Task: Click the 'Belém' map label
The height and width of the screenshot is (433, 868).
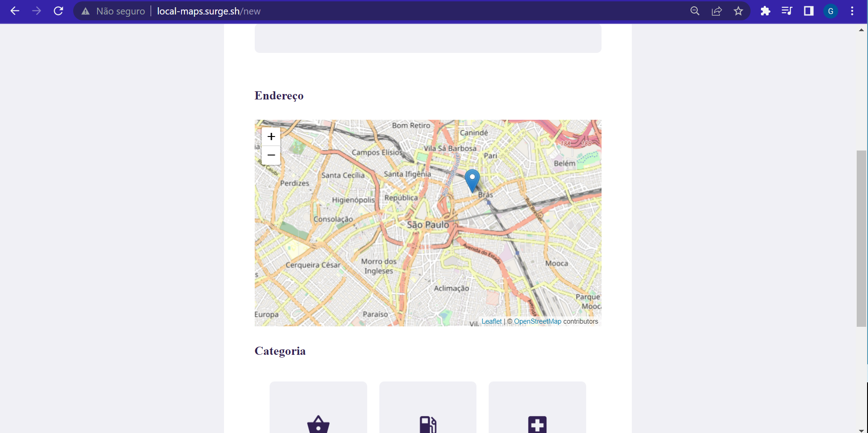Action: [565, 163]
